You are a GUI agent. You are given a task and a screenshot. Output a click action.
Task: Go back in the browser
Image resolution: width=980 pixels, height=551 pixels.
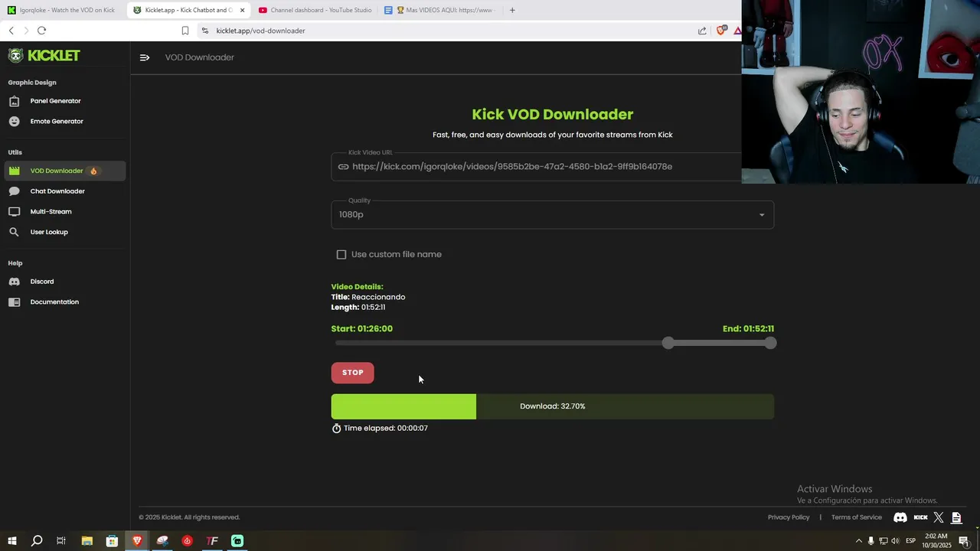point(11,31)
